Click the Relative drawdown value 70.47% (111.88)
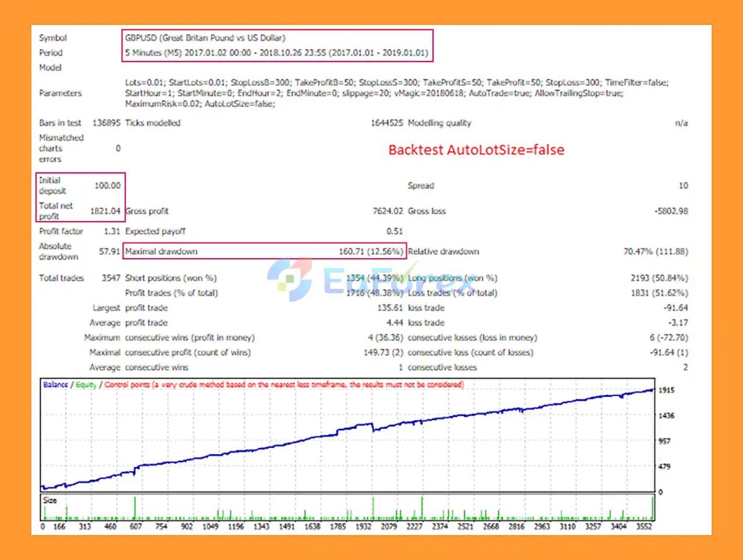743x560 pixels. 655,252
